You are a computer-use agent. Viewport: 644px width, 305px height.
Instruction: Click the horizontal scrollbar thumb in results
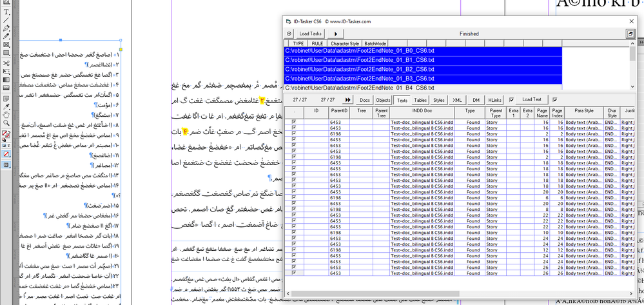375,293
